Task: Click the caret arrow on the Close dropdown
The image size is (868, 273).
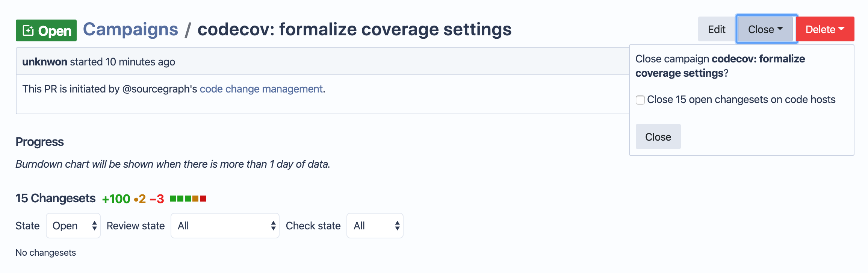Action: [x=780, y=29]
